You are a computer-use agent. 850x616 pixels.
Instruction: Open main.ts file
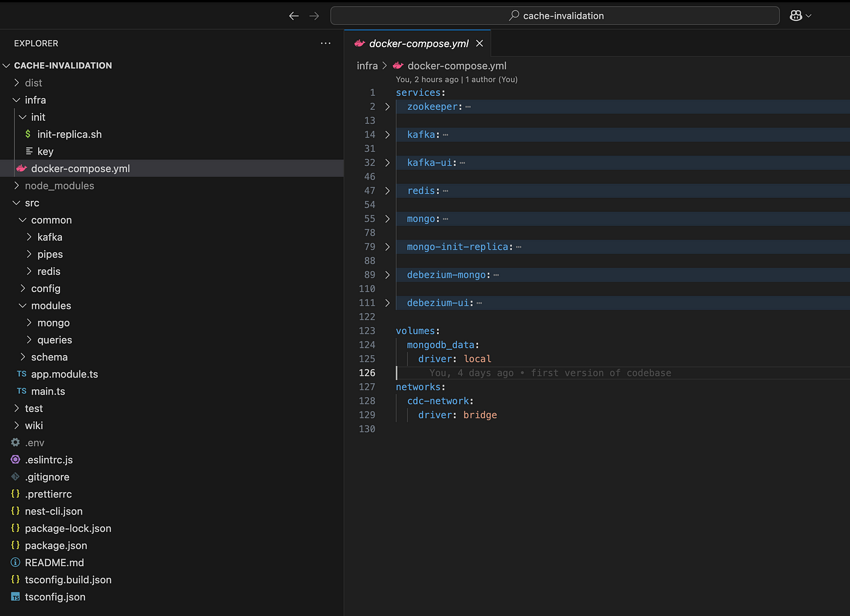click(x=172, y=391)
